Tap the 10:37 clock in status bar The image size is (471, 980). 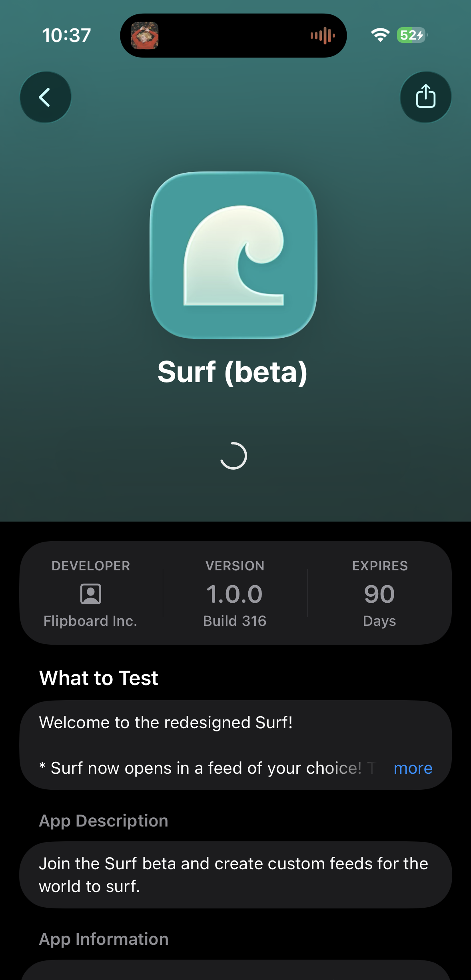coord(67,35)
